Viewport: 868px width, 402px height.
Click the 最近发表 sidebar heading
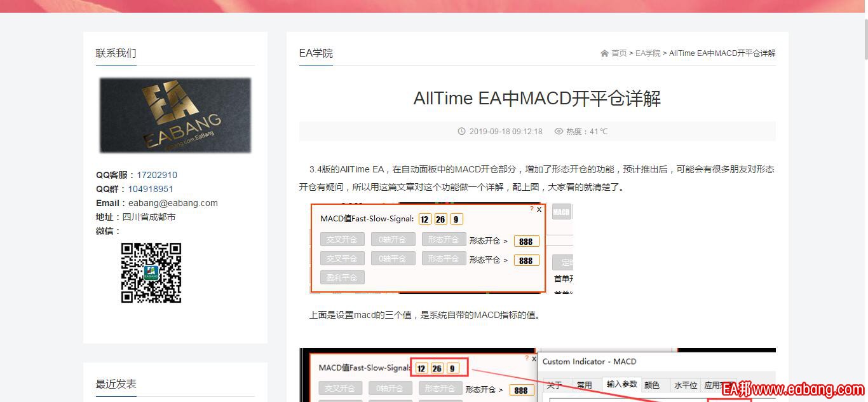pos(116,384)
